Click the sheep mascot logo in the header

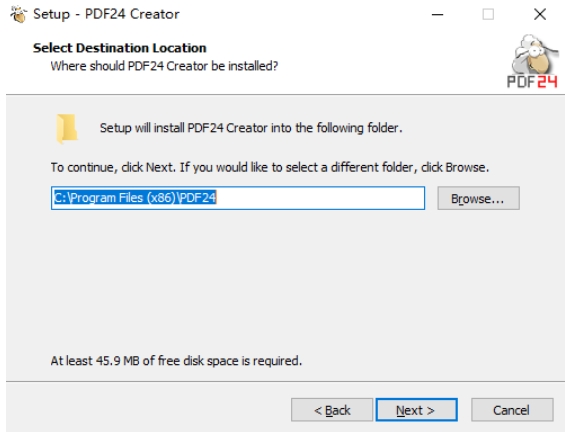tap(534, 54)
